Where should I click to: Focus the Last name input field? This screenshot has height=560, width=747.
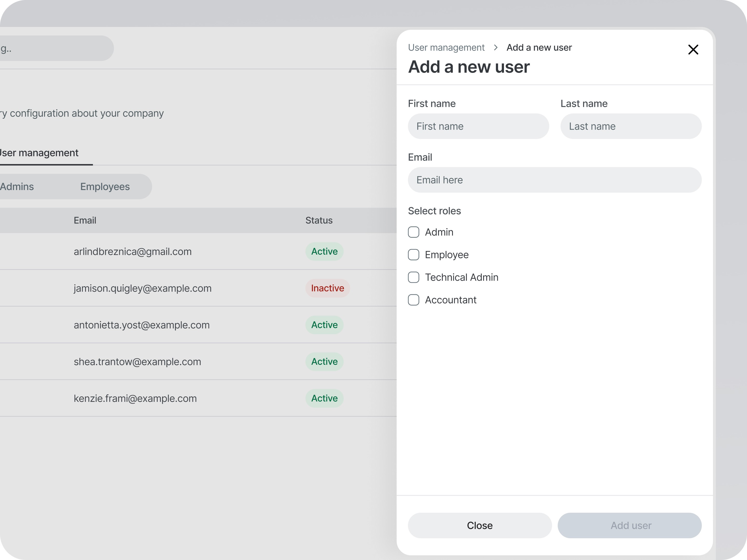(631, 126)
